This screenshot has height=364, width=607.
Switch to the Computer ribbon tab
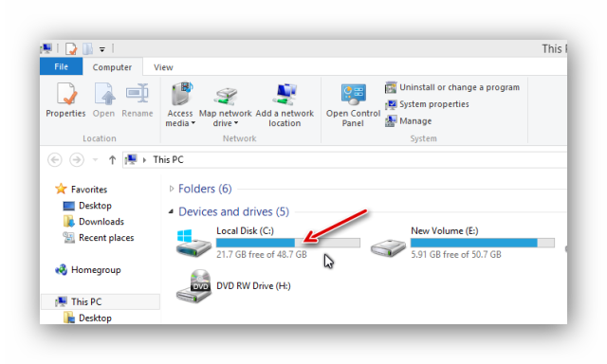coord(112,67)
